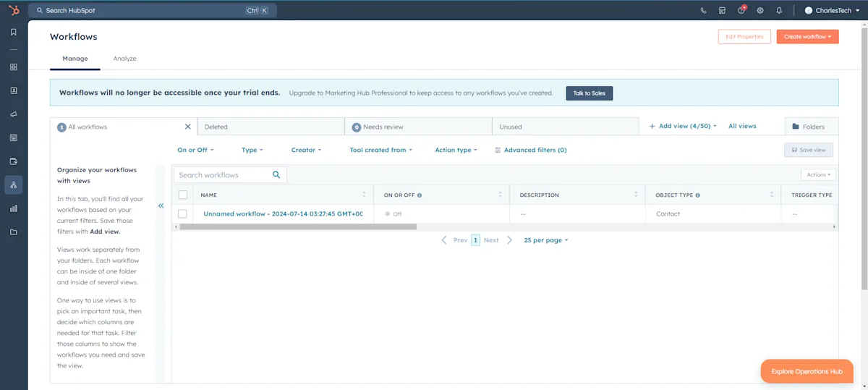The image size is (868, 390).
Task: Open Advanced filters (0)
Action: 531,150
